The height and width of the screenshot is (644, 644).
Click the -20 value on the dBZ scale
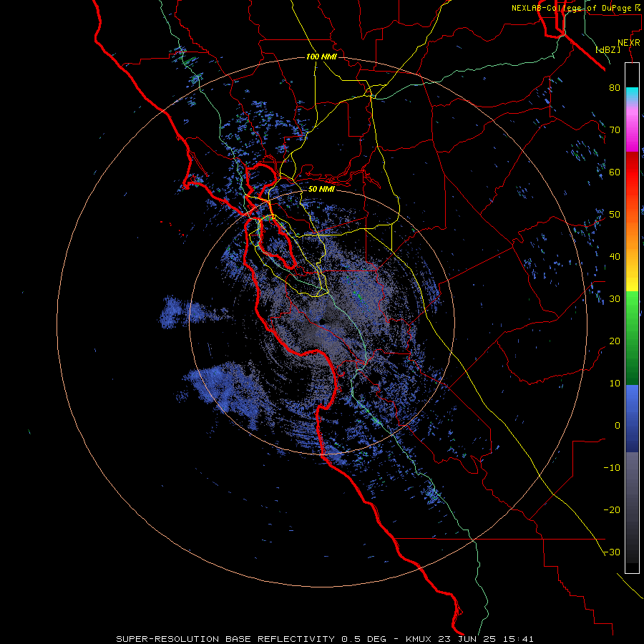tap(612, 510)
